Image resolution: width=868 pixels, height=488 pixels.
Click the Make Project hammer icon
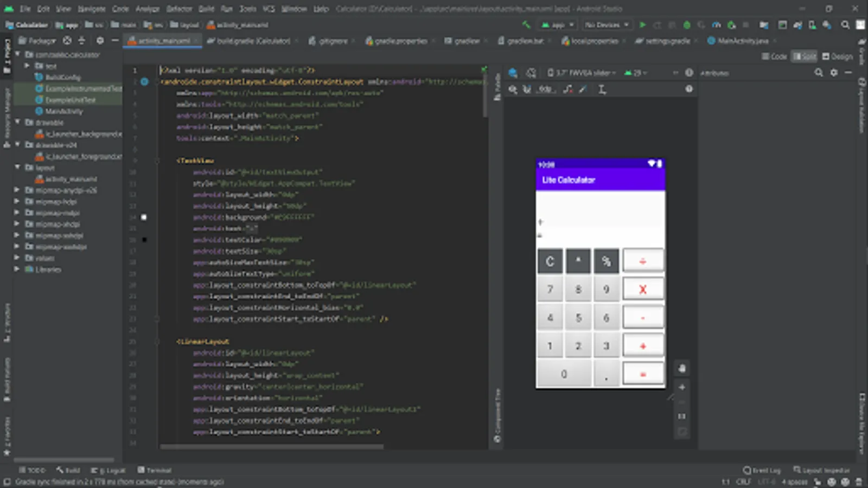(526, 25)
